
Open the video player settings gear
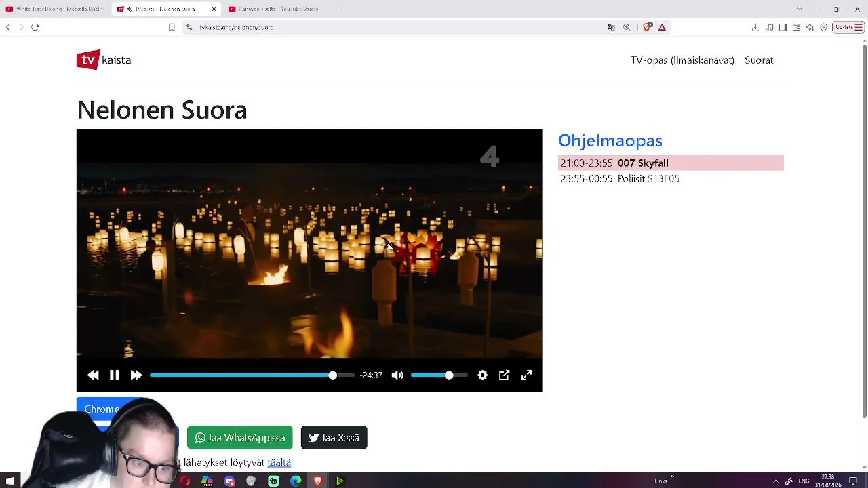482,375
